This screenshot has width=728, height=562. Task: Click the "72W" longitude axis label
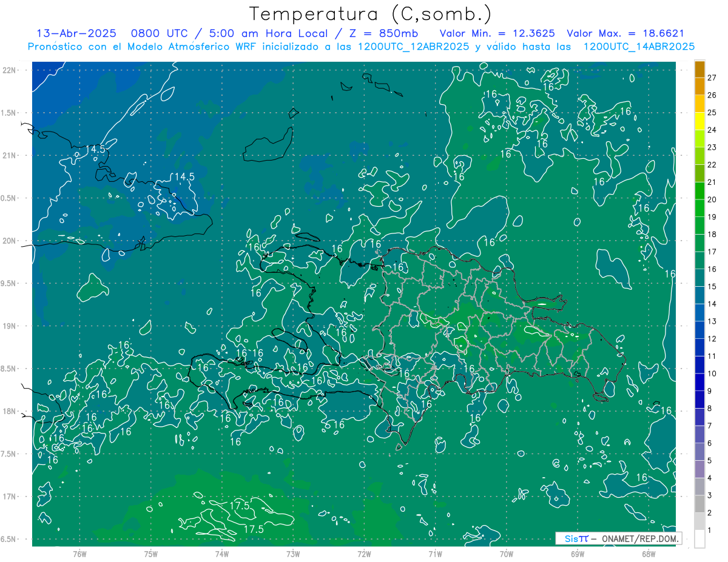pyautogui.click(x=364, y=554)
